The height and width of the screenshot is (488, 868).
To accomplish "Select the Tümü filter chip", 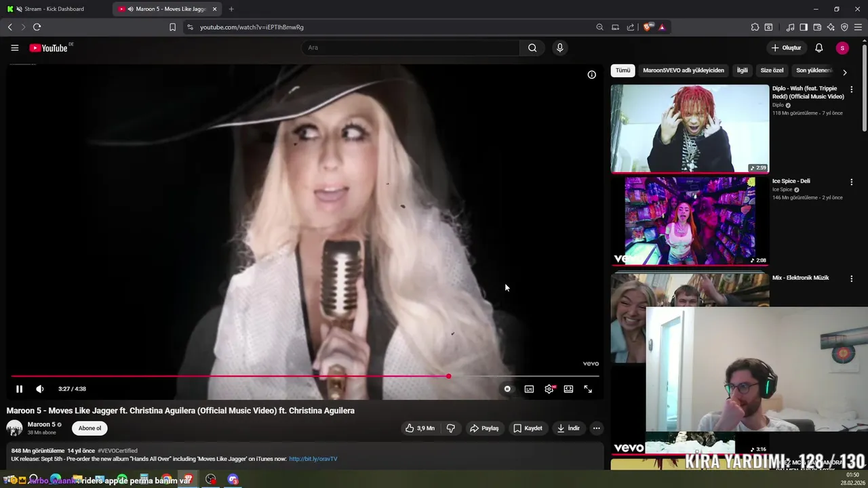I will tap(623, 70).
